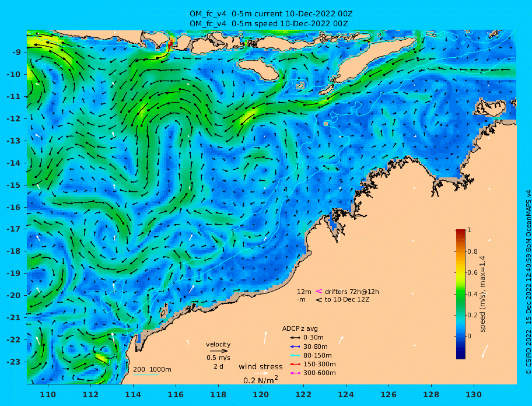Click the latitude axis label '-15'
The width and height of the screenshot is (532, 406).
(x=14, y=185)
